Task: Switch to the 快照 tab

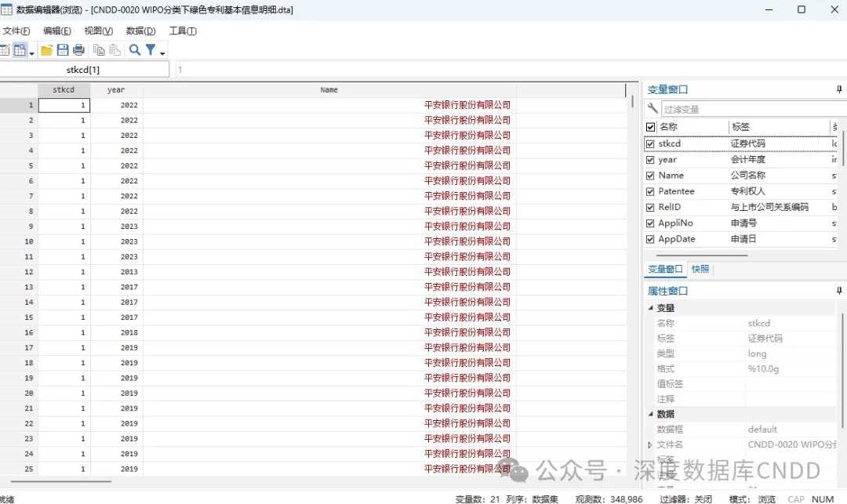Action: [700, 269]
